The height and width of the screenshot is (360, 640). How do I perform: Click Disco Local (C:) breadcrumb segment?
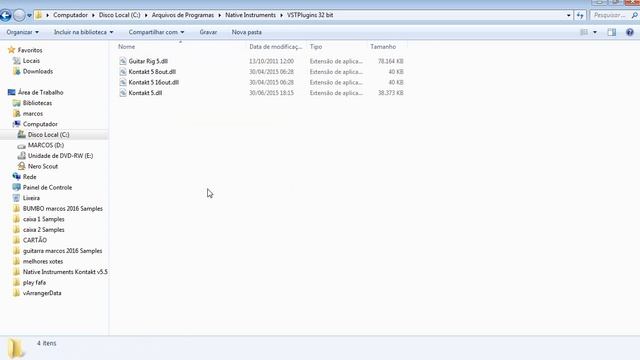point(119,15)
